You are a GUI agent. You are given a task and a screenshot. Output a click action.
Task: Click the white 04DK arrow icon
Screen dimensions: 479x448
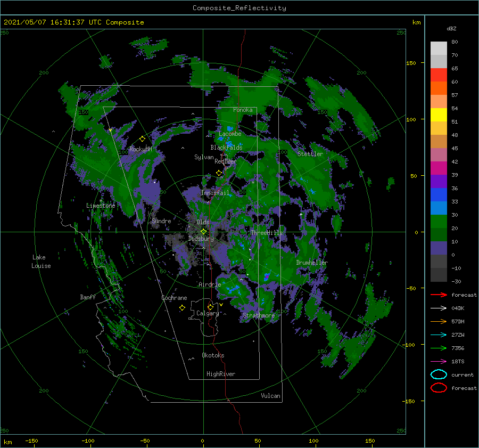(x=439, y=308)
